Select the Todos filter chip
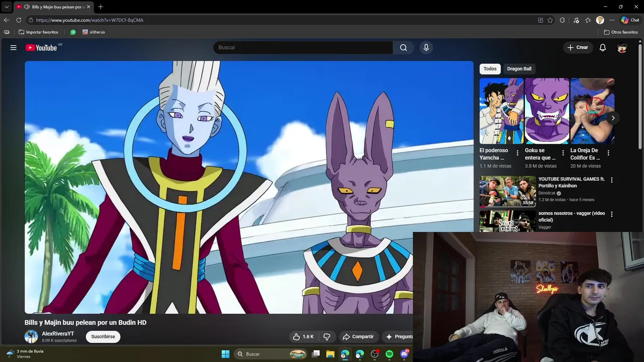 click(490, 69)
